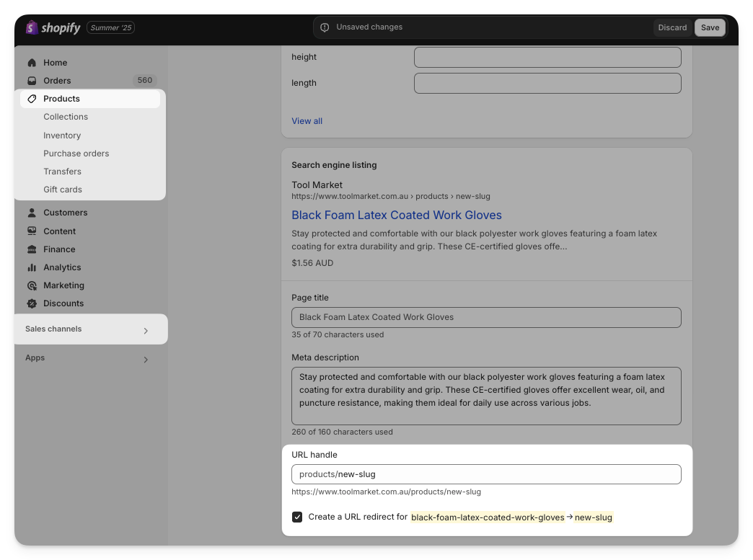The width and height of the screenshot is (753, 560).
Task: Click the Products tag icon
Action: 32,99
